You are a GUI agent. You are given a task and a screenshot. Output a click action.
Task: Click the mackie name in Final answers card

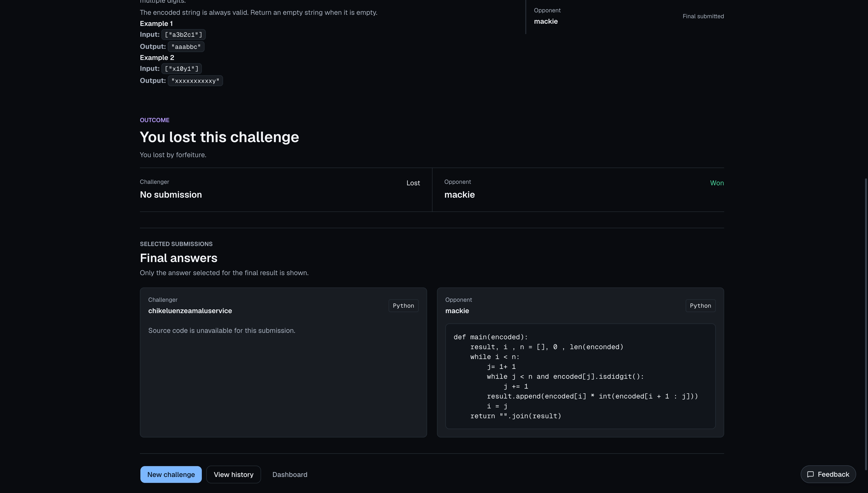tap(457, 311)
